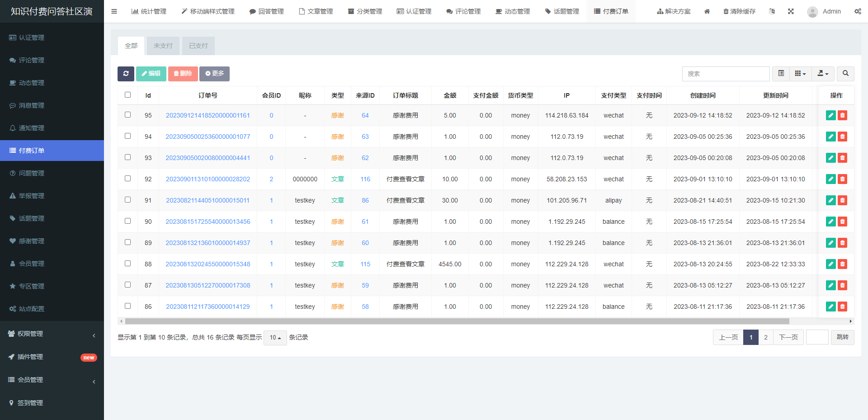Tick the checkbox for order Id 88
Image resolution: width=868 pixels, height=420 pixels.
(127, 264)
